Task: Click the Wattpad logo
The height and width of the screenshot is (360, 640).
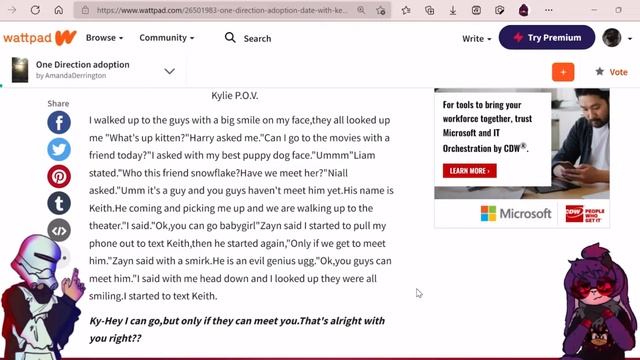Action: pyautogui.click(x=40, y=38)
